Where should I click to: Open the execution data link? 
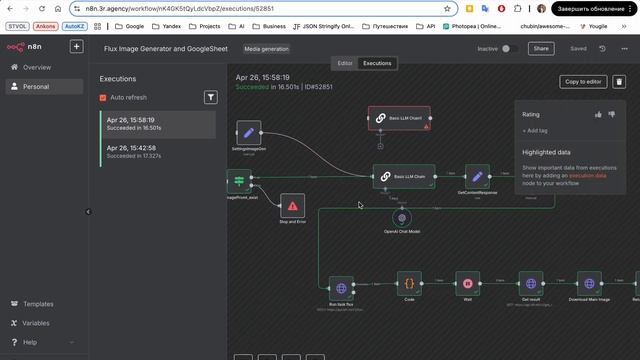(587, 176)
